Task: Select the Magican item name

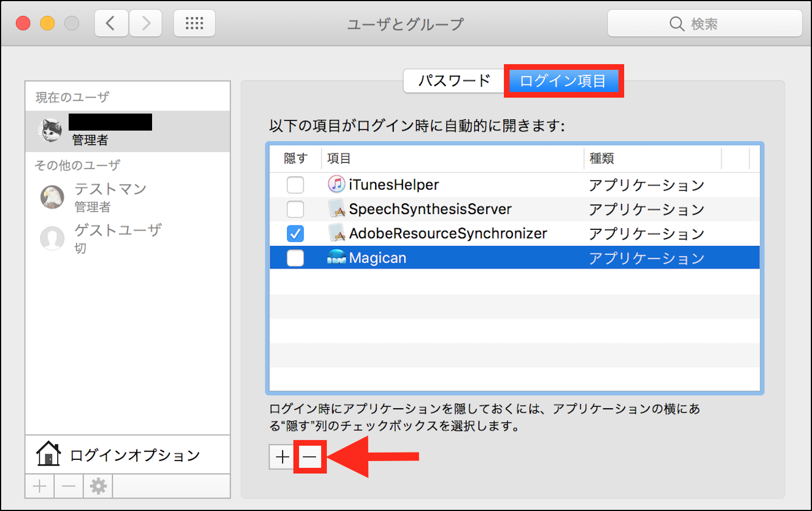Action: [x=377, y=258]
